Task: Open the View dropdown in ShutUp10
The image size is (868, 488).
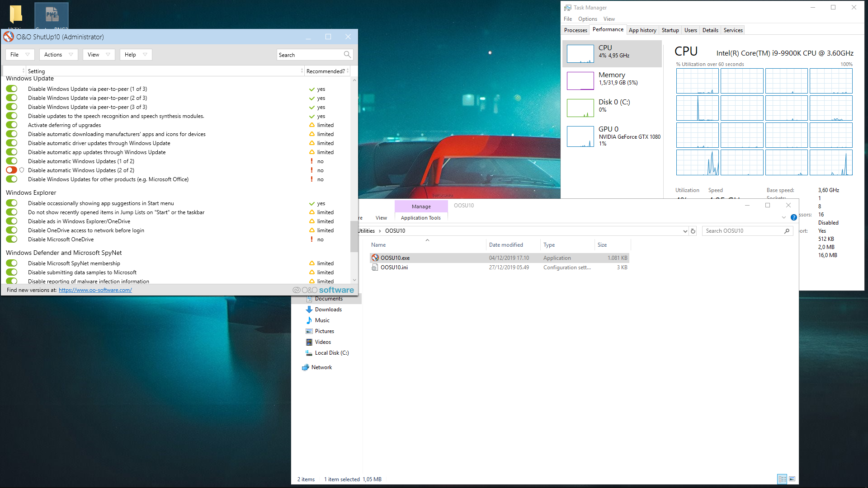Action: 99,55
